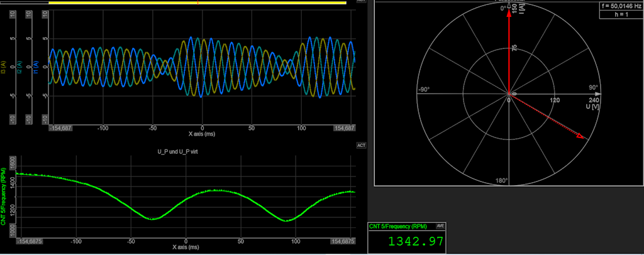Edit the I1 axis lower limit -10

click(x=45, y=119)
